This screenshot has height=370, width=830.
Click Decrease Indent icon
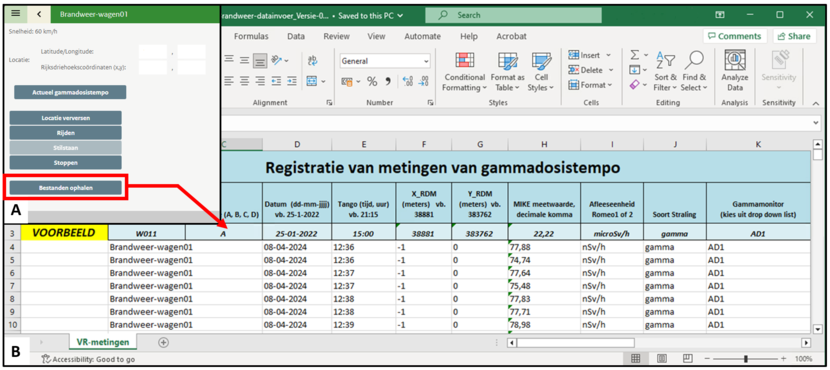276,82
